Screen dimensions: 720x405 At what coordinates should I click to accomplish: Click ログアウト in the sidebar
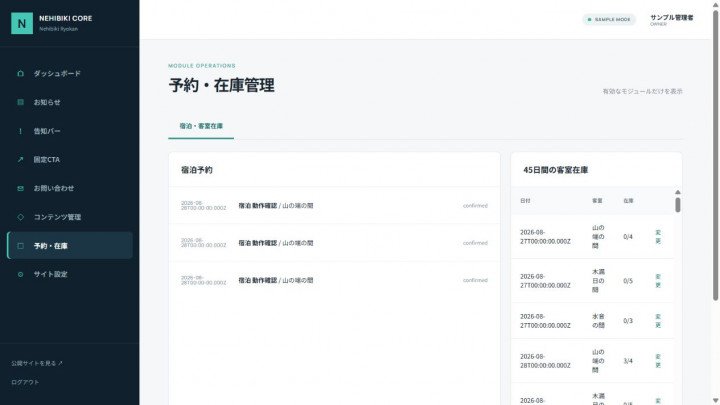click(x=25, y=382)
